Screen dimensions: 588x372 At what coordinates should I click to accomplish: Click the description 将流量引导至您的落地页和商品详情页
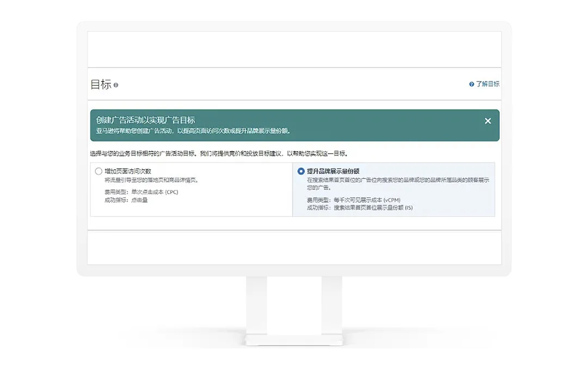tap(151, 180)
